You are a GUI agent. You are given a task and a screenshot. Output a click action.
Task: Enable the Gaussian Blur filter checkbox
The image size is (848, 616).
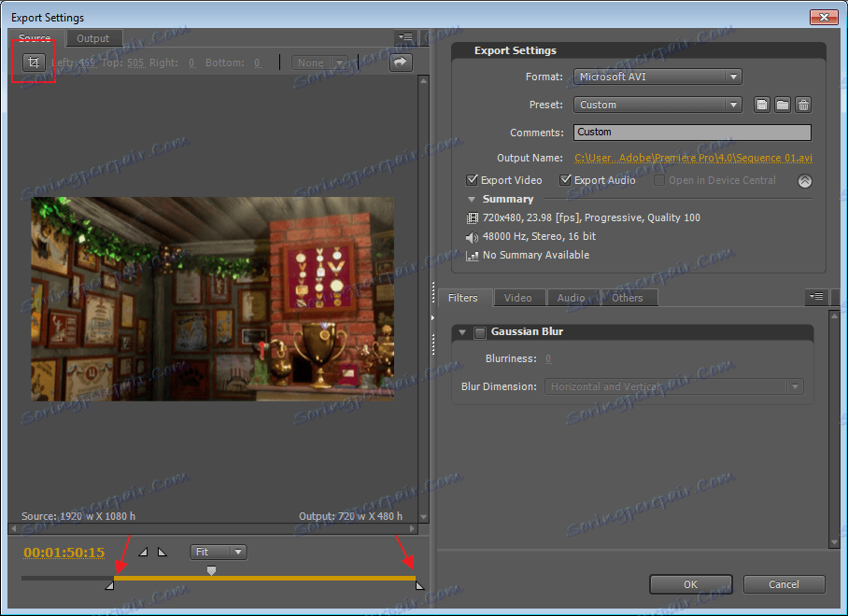click(480, 332)
